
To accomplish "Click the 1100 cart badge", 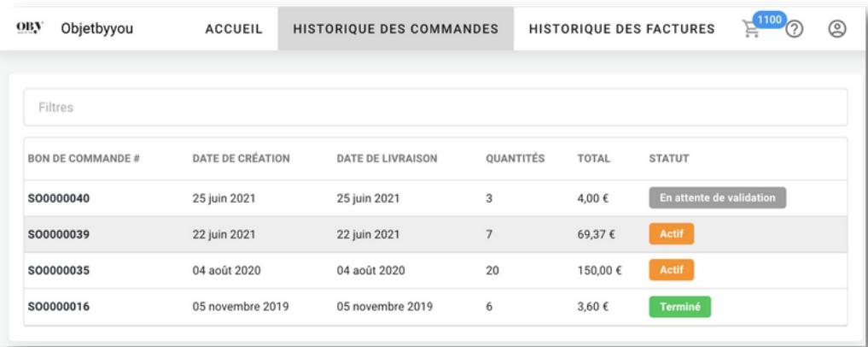I will pos(770,20).
